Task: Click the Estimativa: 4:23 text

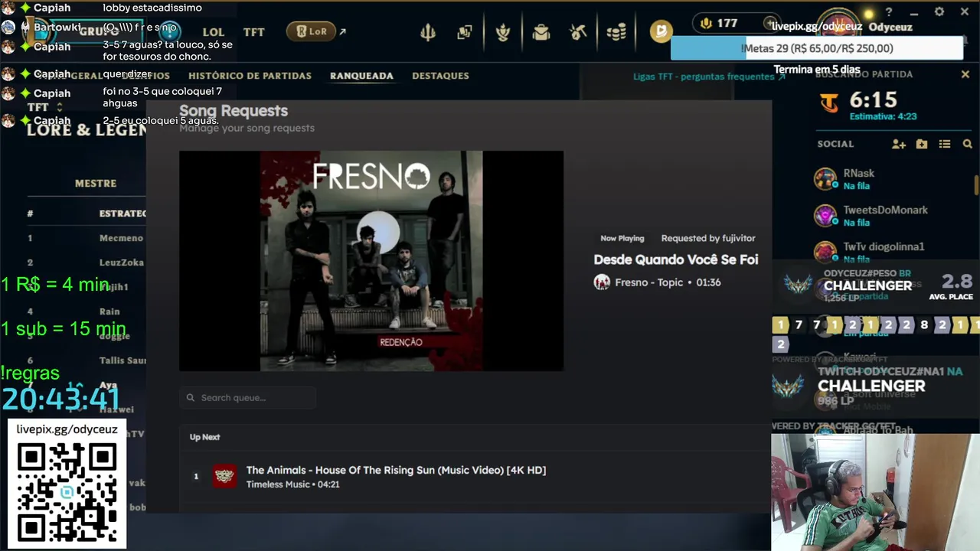Action: (883, 116)
